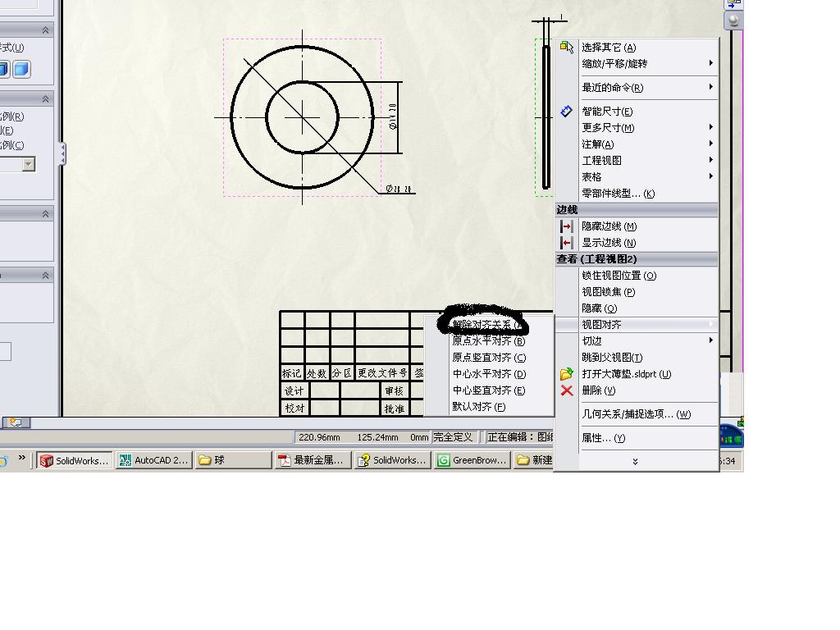Click the 更改文件号 cell in title block

point(382,373)
